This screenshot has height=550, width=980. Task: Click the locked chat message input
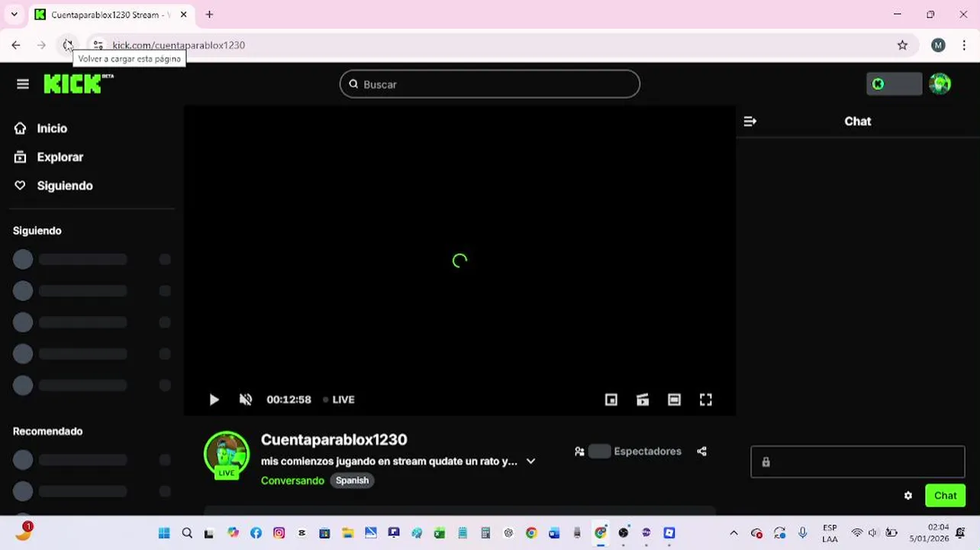point(858,462)
